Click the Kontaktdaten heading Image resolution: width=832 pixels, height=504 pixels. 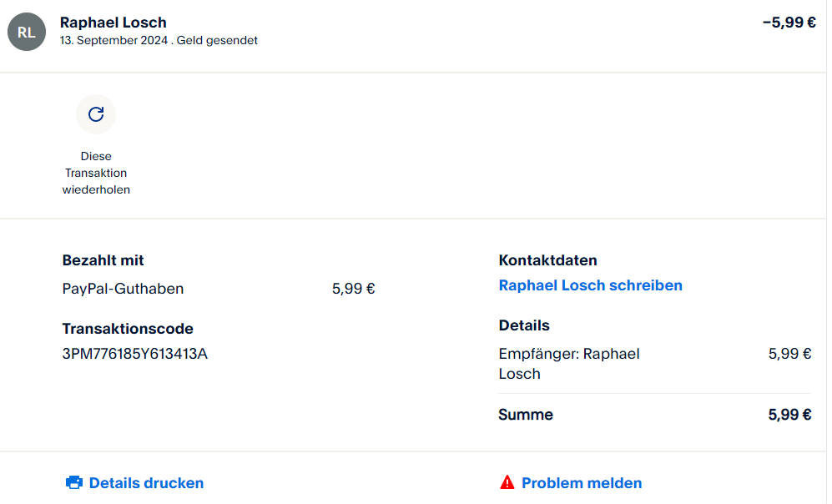click(548, 260)
